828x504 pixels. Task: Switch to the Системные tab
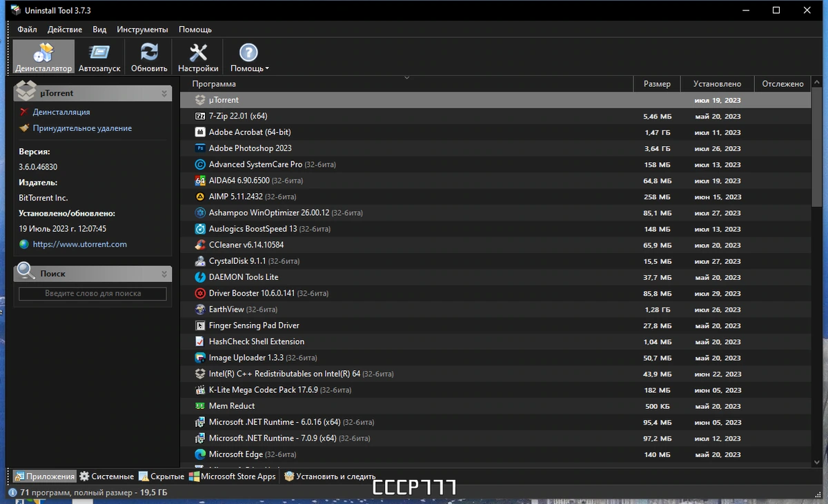click(106, 476)
